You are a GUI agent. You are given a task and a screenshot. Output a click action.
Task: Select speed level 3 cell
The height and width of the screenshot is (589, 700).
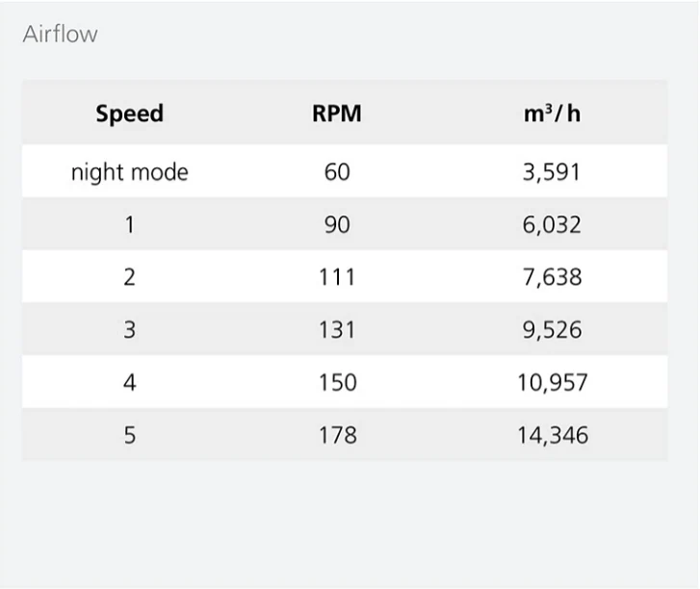129,330
